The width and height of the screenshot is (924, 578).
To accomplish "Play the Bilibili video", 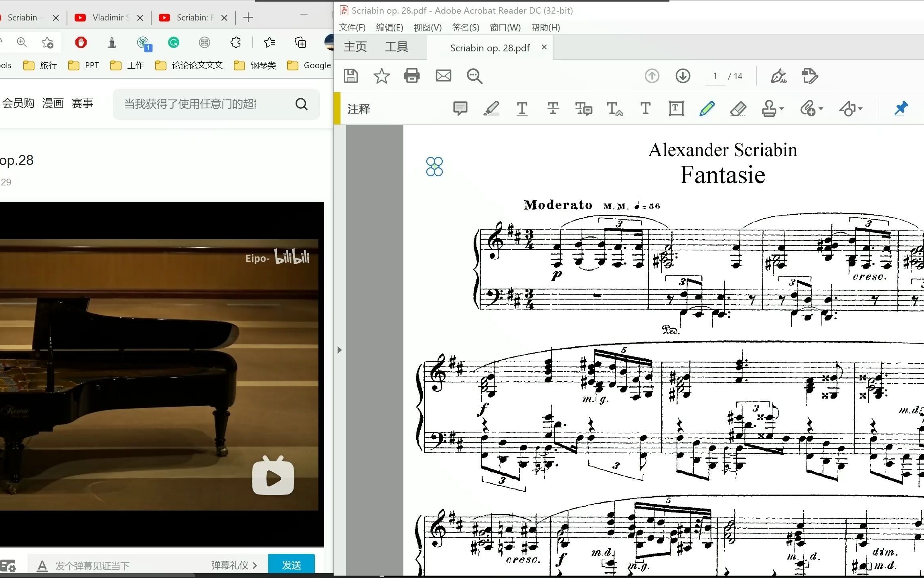I will tap(273, 476).
